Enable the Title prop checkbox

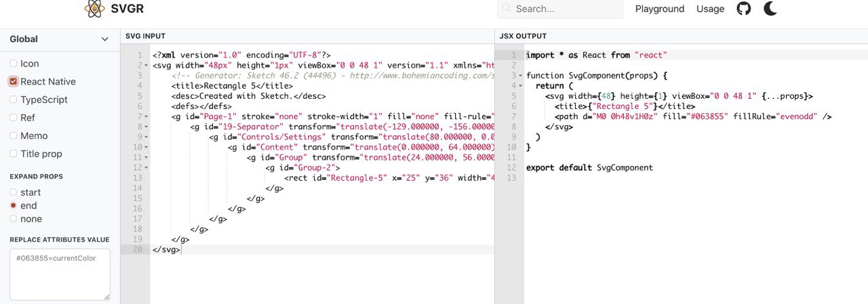tap(14, 154)
